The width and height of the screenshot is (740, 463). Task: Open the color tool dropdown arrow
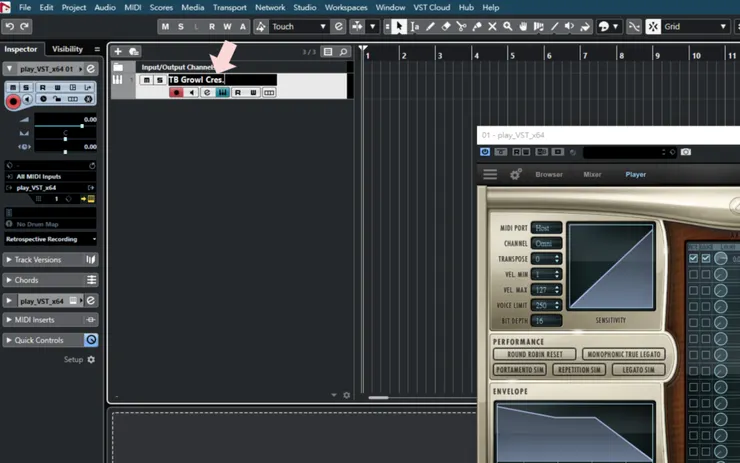pyautogui.click(x=615, y=26)
